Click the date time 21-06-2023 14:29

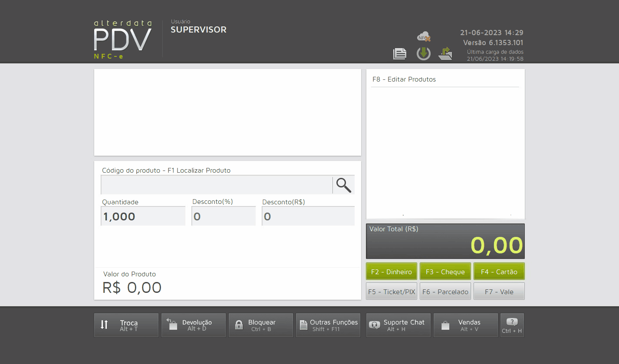click(x=492, y=33)
